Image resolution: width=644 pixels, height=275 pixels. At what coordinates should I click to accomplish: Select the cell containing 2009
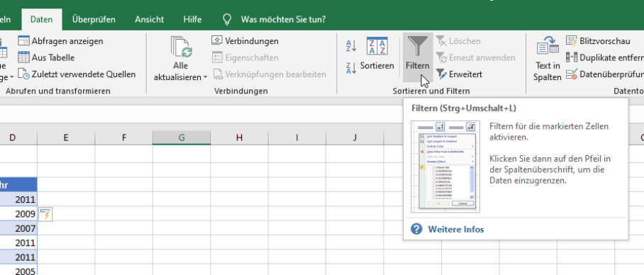(x=18, y=213)
